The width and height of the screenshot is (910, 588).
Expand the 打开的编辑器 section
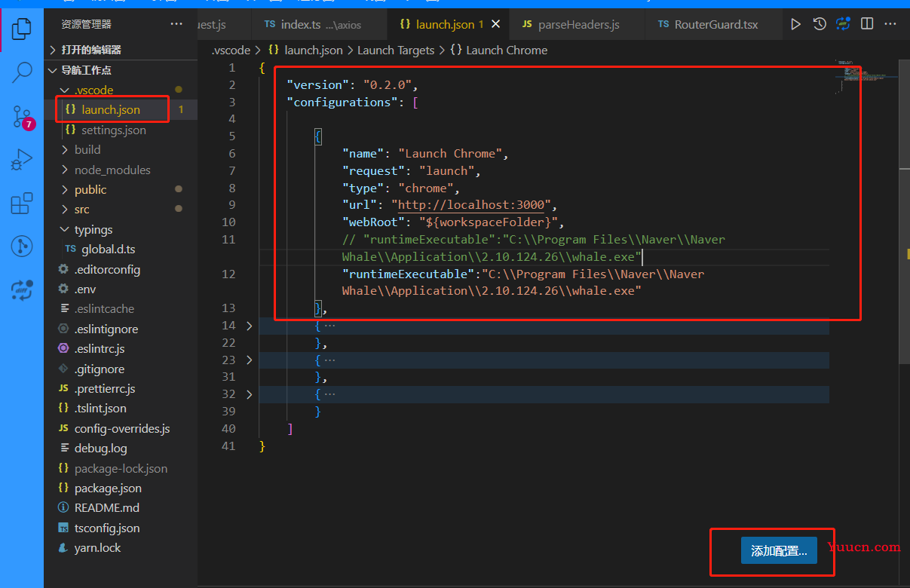[x=121, y=50]
